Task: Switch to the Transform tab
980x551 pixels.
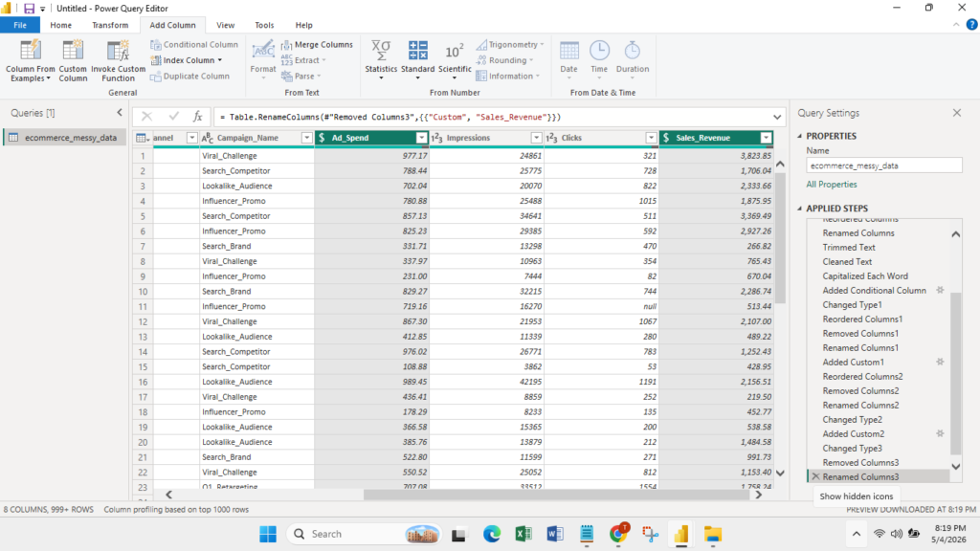Action: 110,25
